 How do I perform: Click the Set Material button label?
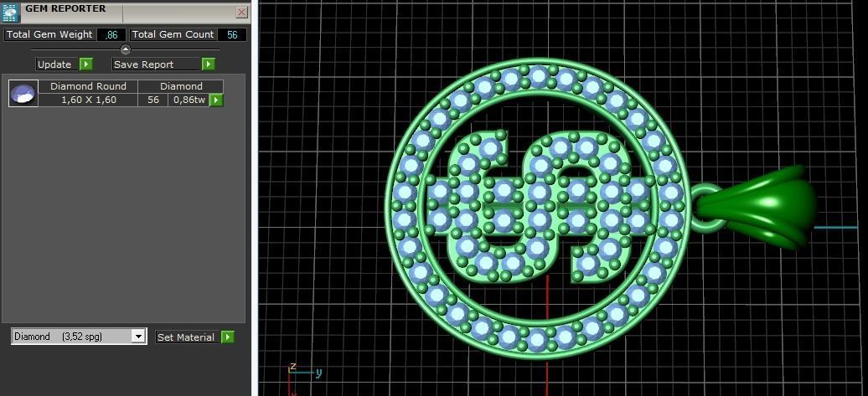[x=185, y=337]
